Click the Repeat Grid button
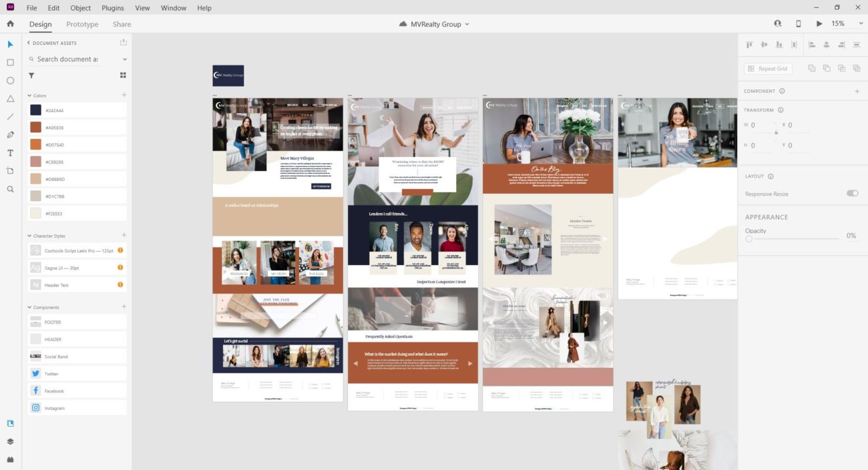Image resolution: width=868 pixels, height=470 pixels. [767, 69]
